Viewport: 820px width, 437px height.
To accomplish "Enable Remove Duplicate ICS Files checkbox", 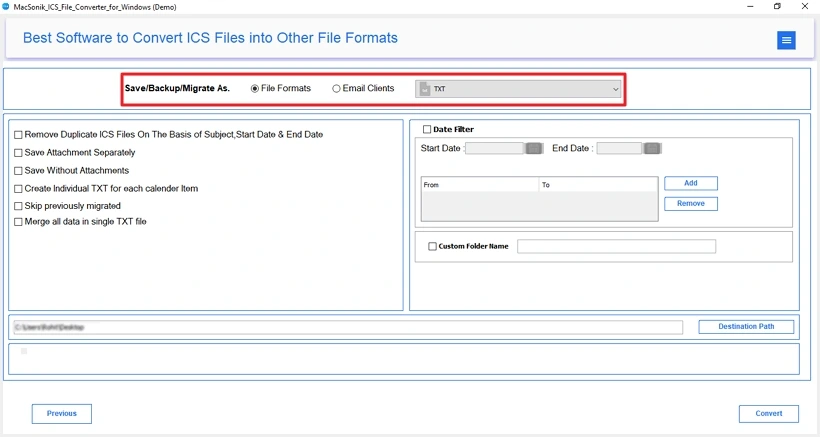I will point(18,135).
